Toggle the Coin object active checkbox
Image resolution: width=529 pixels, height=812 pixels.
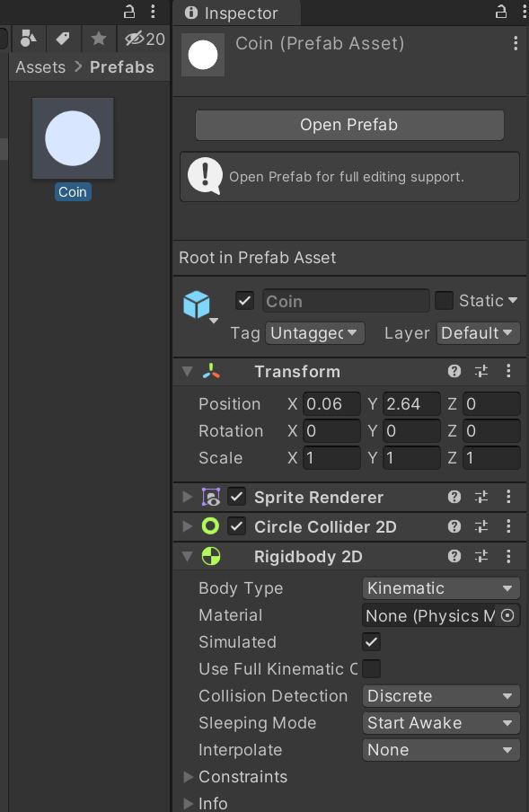pyautogui.click(x=244, y=301)
